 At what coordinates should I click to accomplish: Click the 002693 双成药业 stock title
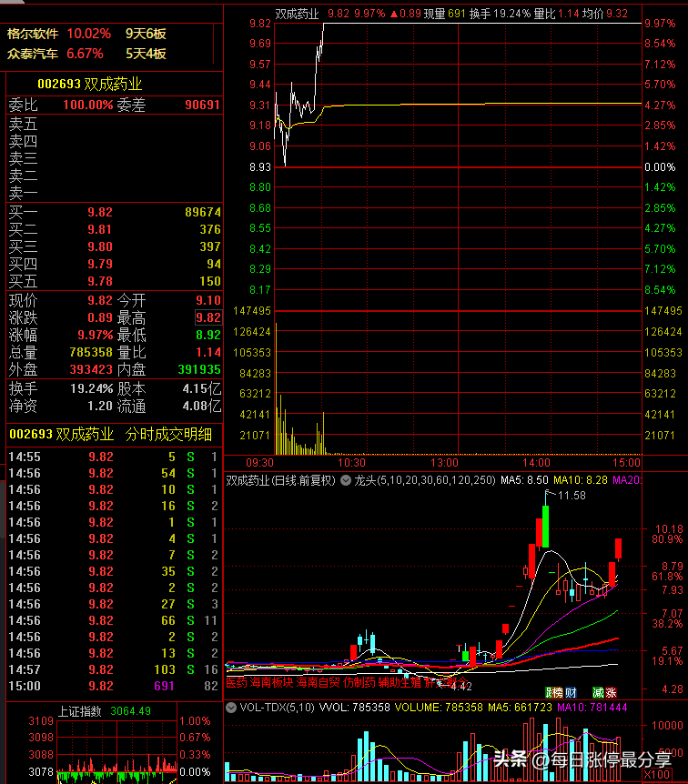pos(90,84)
